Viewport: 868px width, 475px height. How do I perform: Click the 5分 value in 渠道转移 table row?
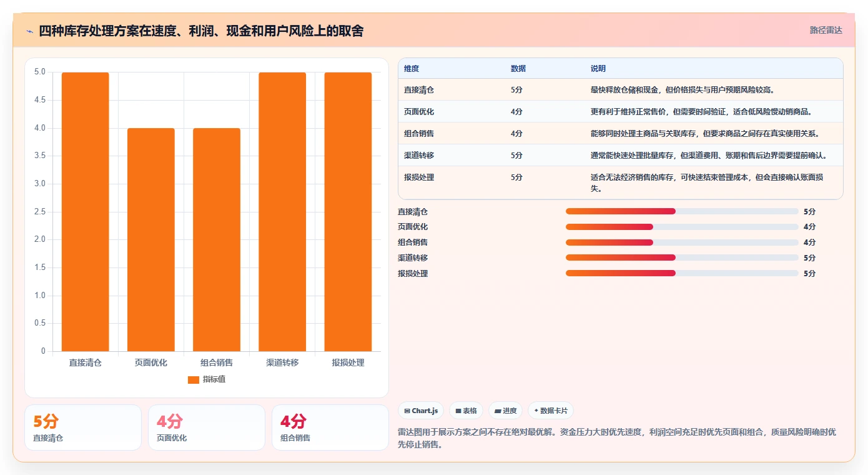(x=516, y=155)
